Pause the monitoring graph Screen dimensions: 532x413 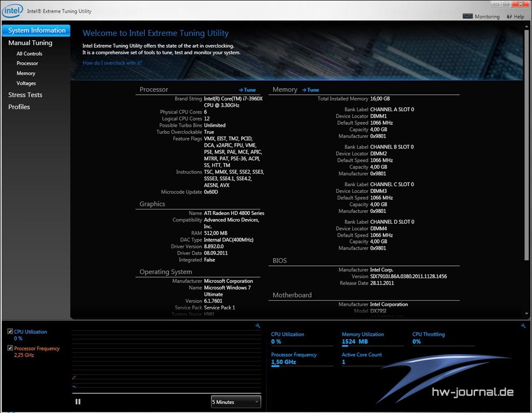(x=78, y=402)
